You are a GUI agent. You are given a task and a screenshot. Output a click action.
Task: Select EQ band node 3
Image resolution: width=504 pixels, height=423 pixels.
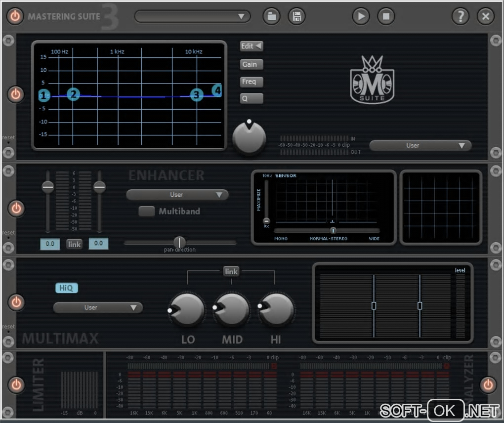[x=197, y=95]
